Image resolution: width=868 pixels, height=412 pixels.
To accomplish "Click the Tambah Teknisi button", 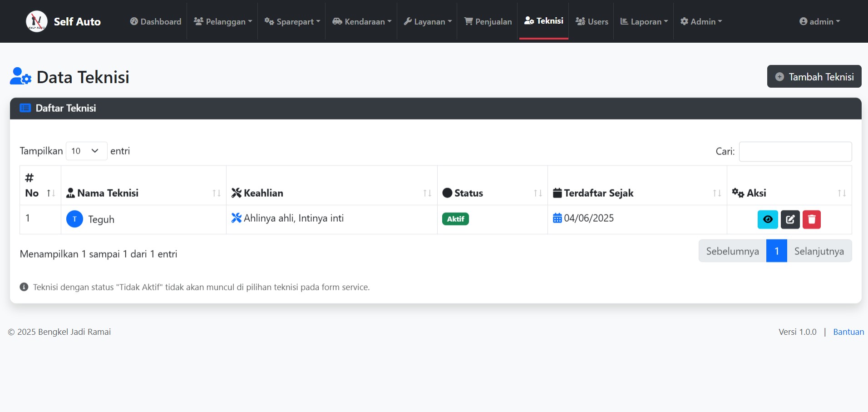I will click(x=814, y=76).
